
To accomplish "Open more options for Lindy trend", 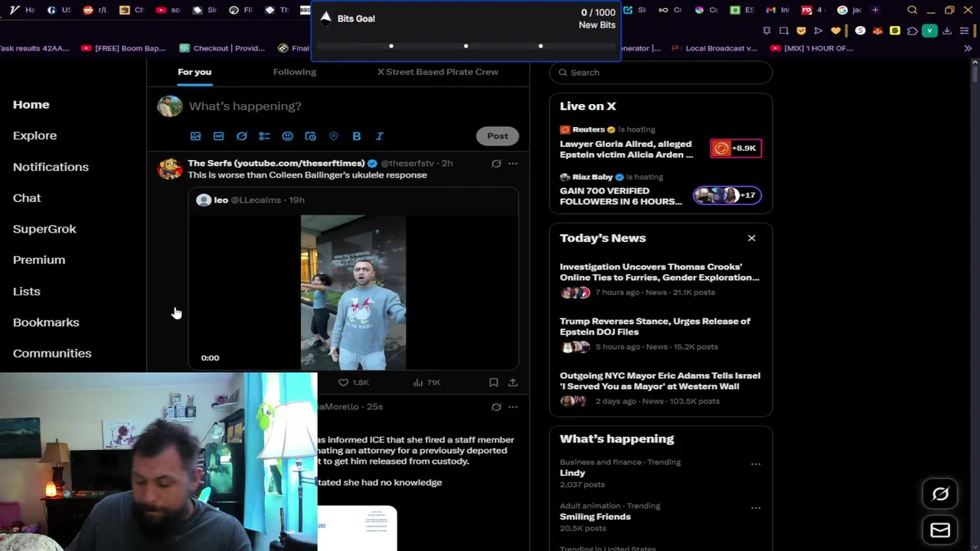I will pyautogui.click(x=756, y=464).
